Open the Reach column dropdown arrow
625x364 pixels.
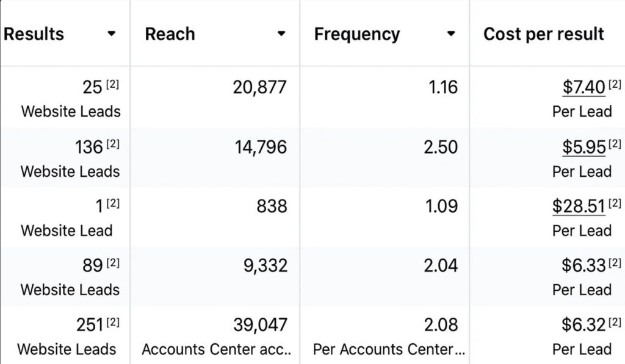(x=281, y=34)
